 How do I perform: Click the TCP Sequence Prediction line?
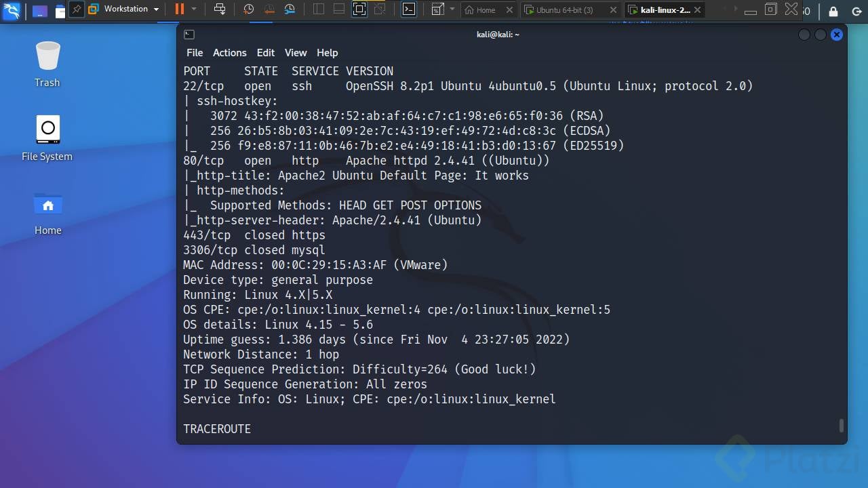pos(359,369)
